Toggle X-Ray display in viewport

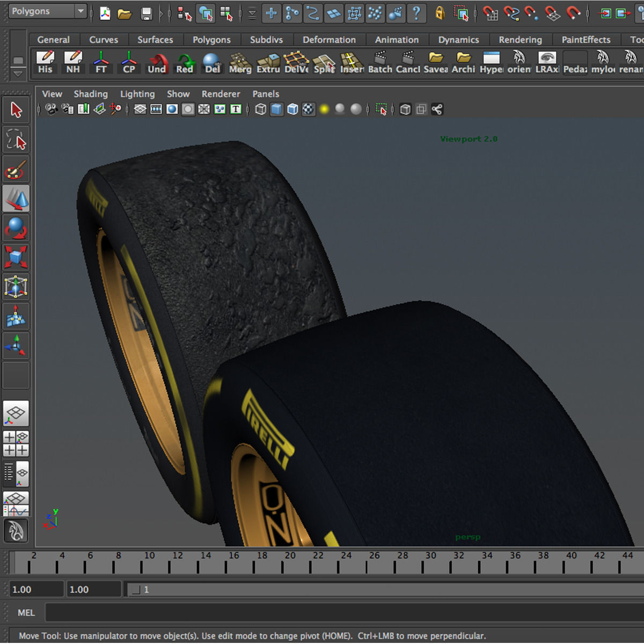[406, 109]
